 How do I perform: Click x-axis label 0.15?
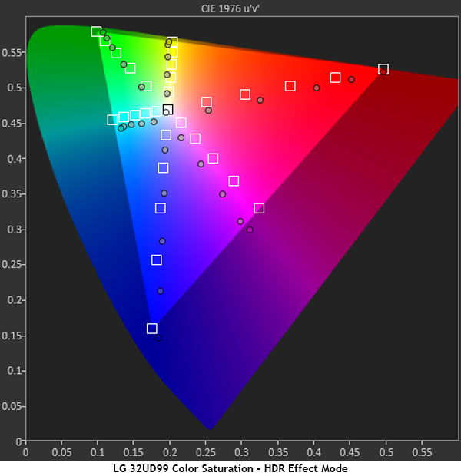134,452
